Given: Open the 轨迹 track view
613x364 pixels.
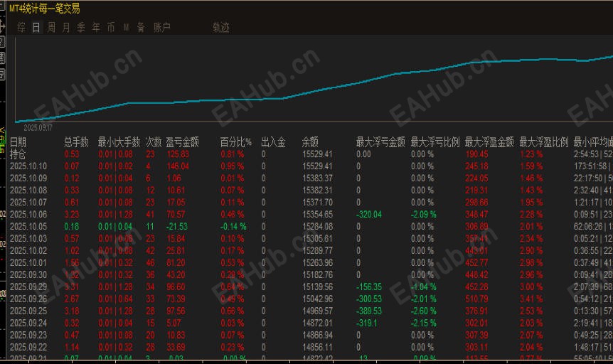Looking at the screenshot, I should click(221, 27).
